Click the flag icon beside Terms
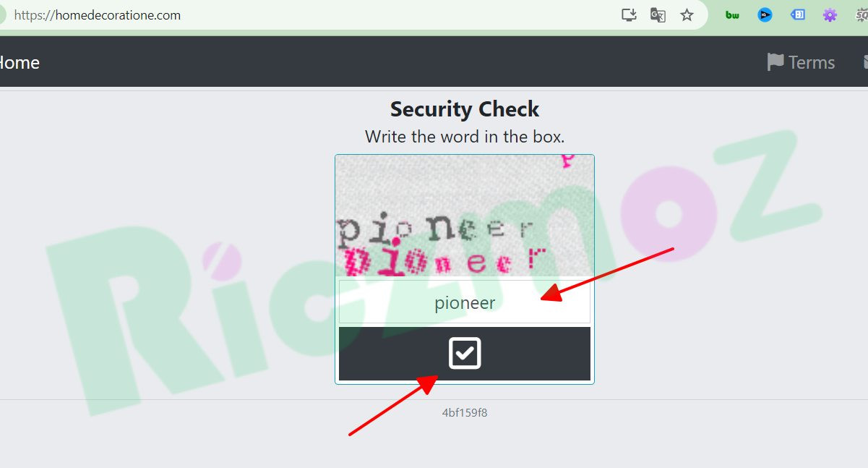The width and height of the screenshot is (868, 468). [x=775, y=62]
